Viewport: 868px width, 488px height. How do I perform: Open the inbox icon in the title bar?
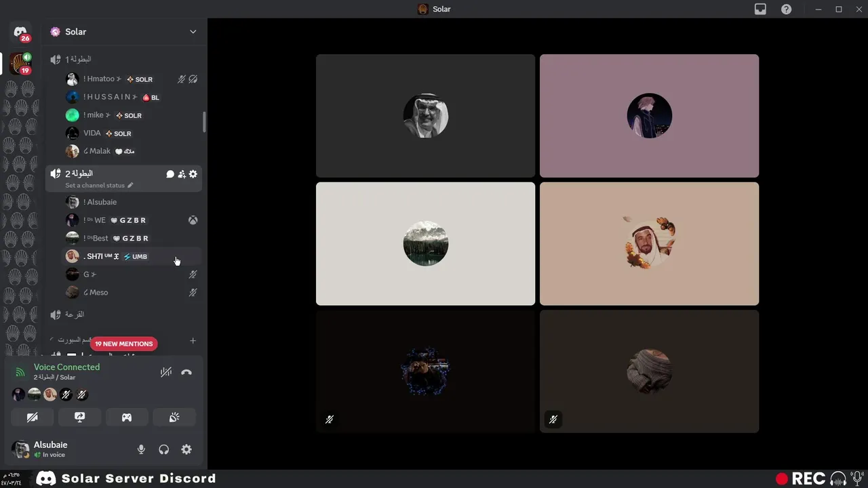[x=761, y=9]
